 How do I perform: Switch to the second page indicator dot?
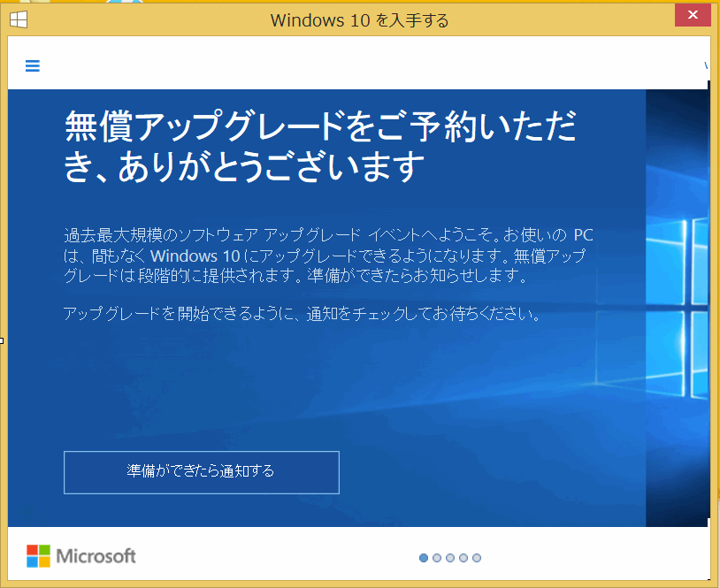coord(437,558)
